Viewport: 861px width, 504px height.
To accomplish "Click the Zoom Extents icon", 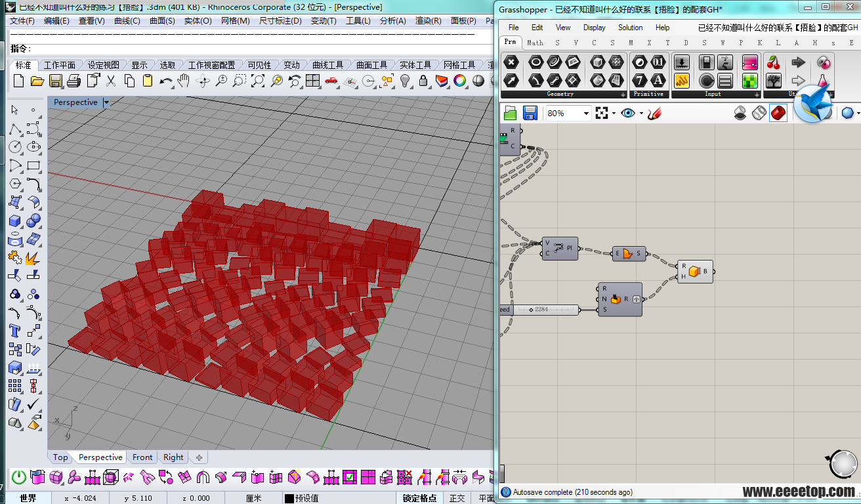I will [x=258, y=81].
